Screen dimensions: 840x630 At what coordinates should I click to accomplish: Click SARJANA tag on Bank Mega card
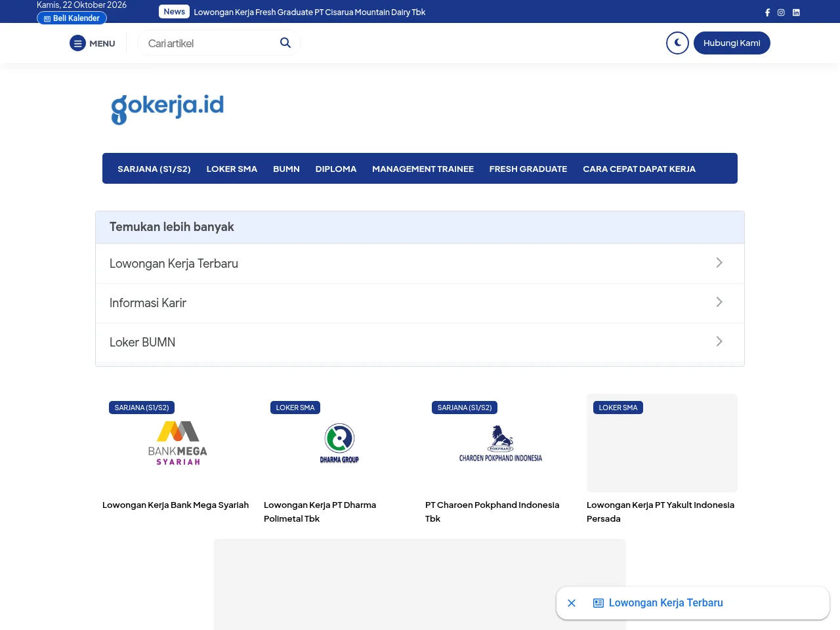pos(142,408)
